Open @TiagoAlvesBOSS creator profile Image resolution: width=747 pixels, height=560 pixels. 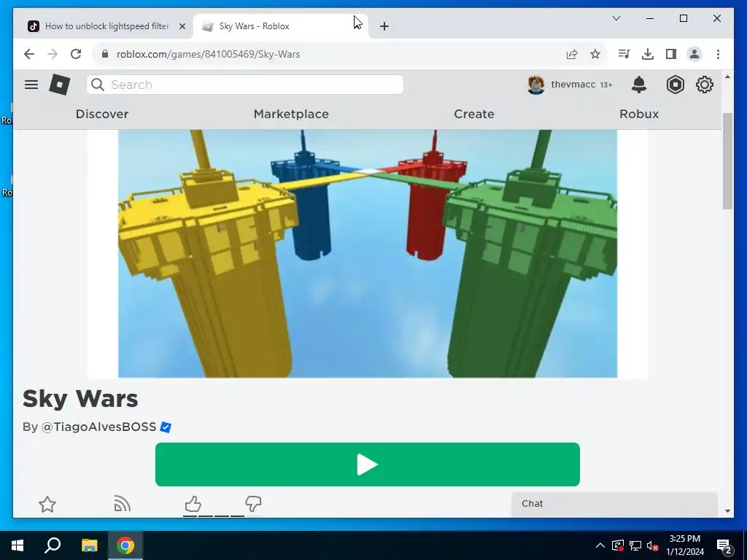click(x=98, y=427)
